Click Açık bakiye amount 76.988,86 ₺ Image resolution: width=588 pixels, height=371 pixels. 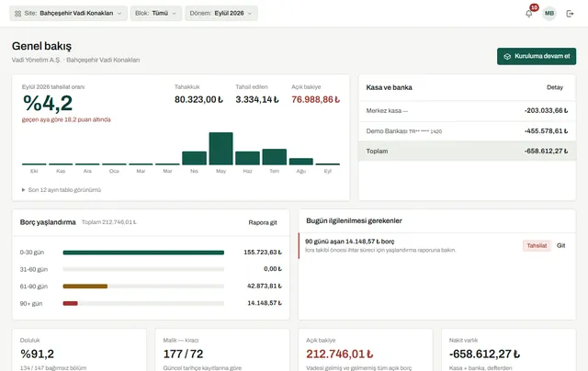pyautogui.click(x=316, y=100)
